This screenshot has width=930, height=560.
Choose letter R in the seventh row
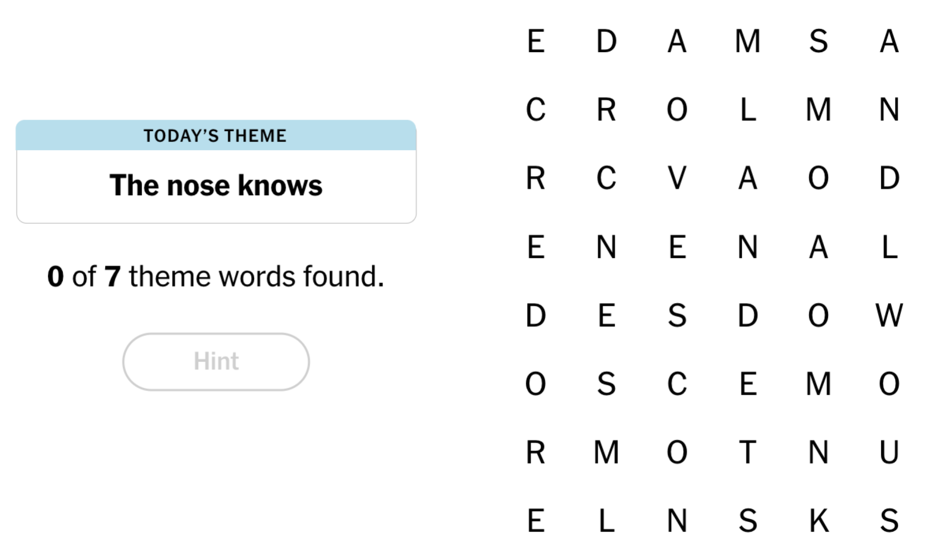point(536,452)
